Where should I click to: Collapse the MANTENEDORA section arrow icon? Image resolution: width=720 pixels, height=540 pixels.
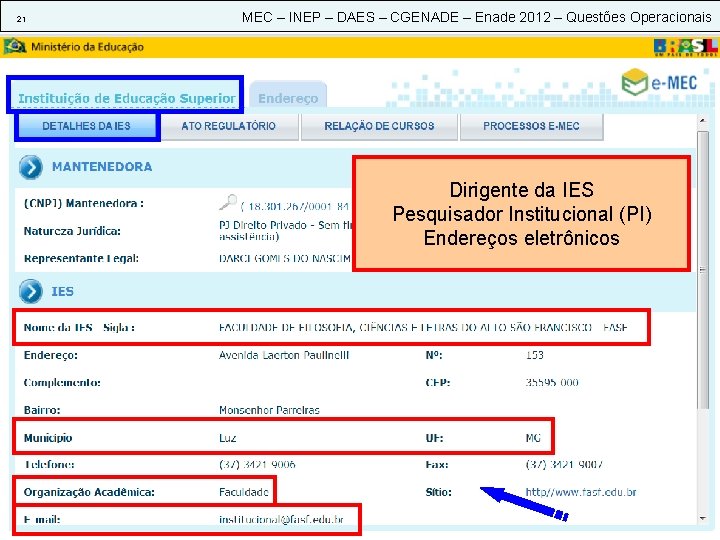(x=31, y=167)
